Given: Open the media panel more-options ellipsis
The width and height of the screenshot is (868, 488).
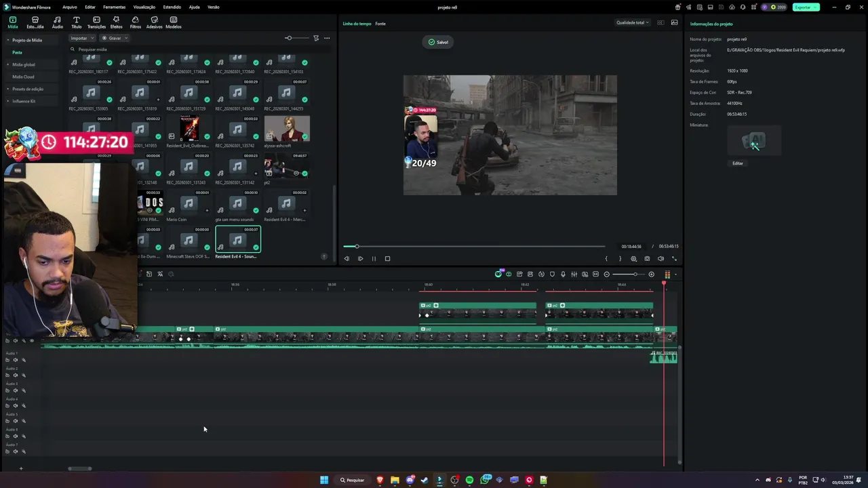Looking at the screenshot, I should point(327,38).
